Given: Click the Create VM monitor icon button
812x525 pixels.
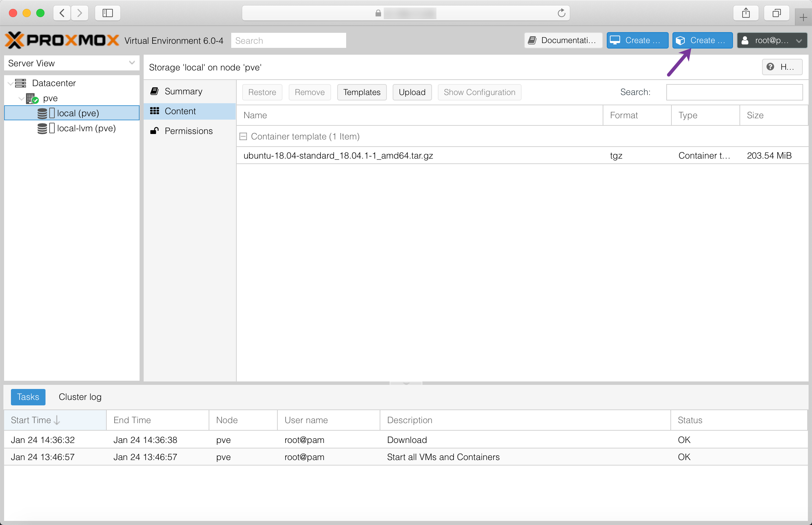Looking at the screenshot, I should pyautogui.click(x=637, y=40).
